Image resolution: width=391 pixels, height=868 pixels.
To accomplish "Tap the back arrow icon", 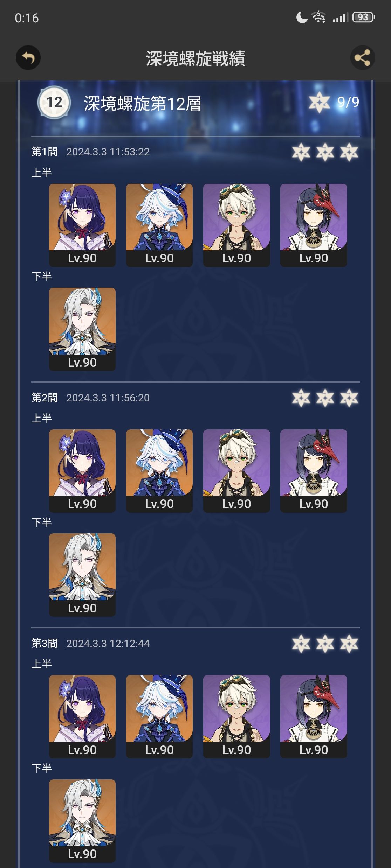I will 28,58.
